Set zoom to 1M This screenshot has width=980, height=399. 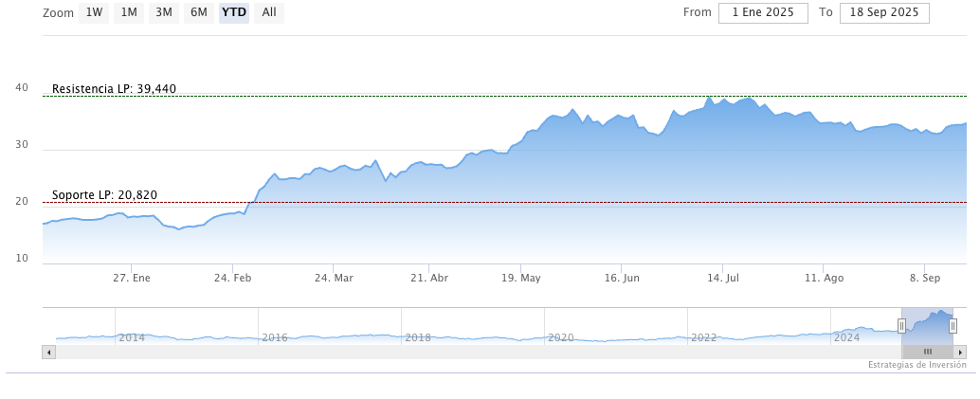coord(130,13)
